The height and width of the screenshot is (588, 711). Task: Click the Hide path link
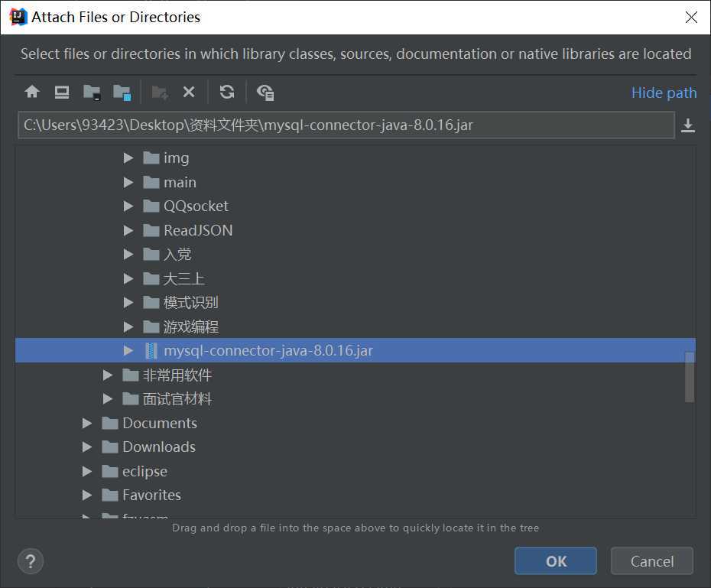[x=664, y=93]
